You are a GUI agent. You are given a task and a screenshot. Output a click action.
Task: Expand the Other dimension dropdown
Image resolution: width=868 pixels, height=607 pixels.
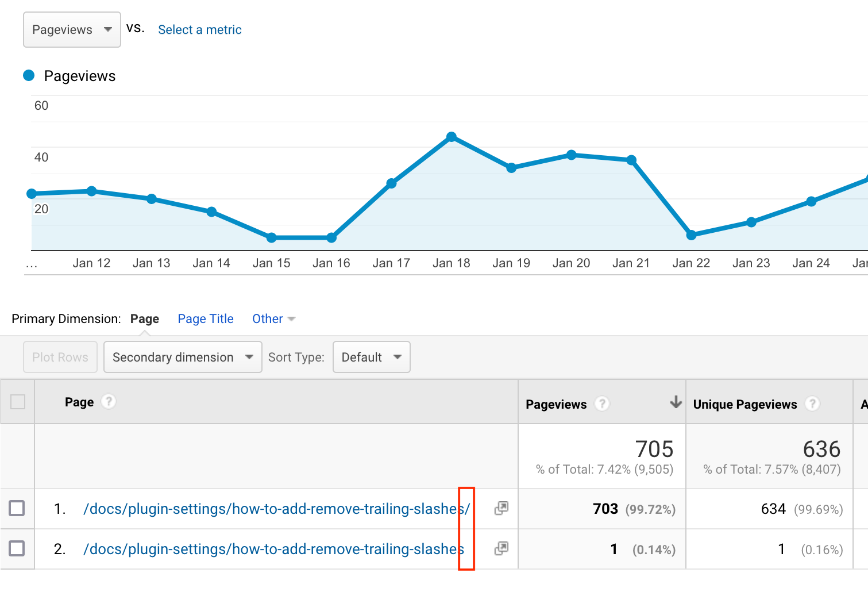coord(273,318)
